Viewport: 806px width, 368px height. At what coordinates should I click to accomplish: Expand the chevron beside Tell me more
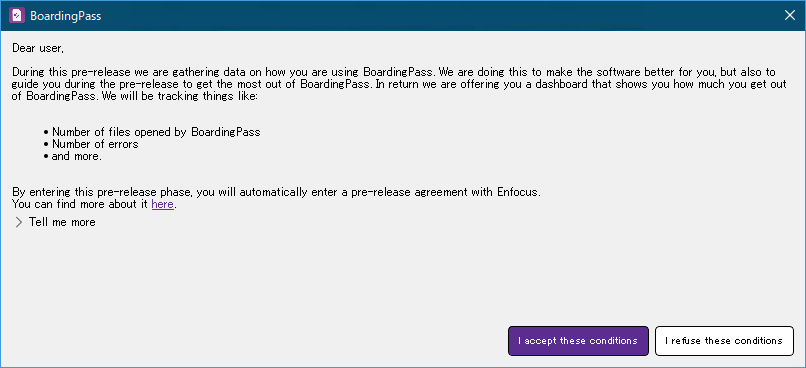tap(19, 223)
